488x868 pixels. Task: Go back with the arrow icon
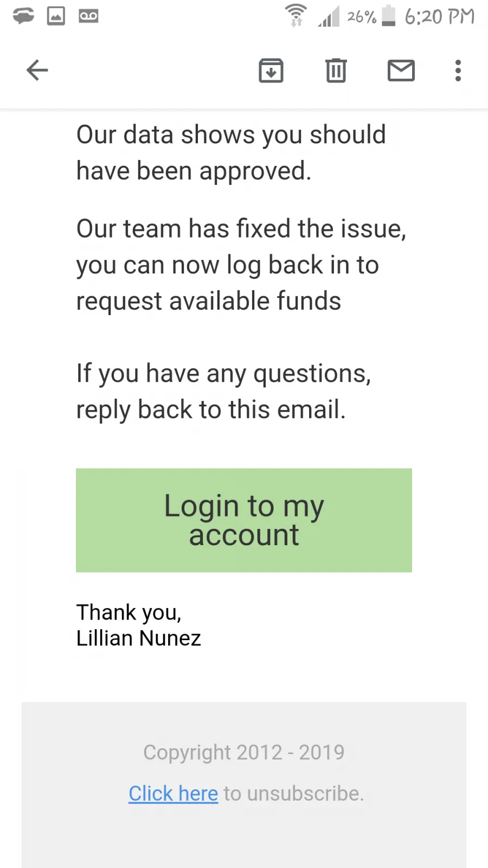[37, 70]
